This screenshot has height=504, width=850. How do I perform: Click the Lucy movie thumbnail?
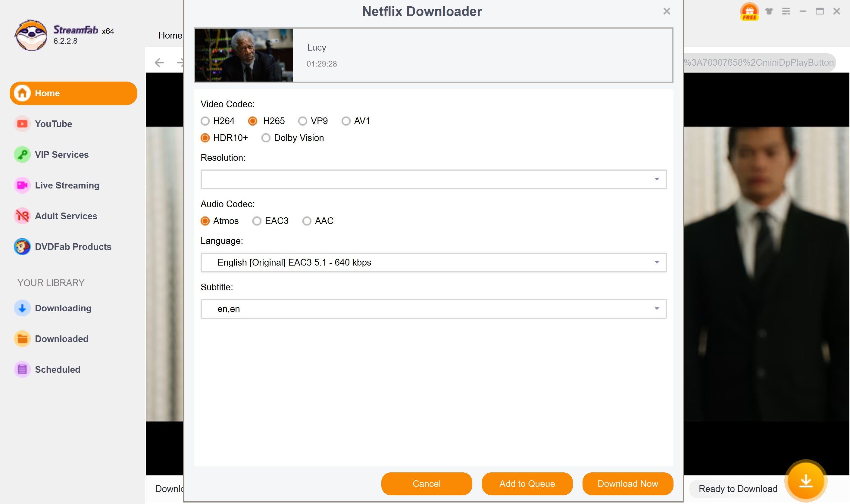click(x=244, y=55)
